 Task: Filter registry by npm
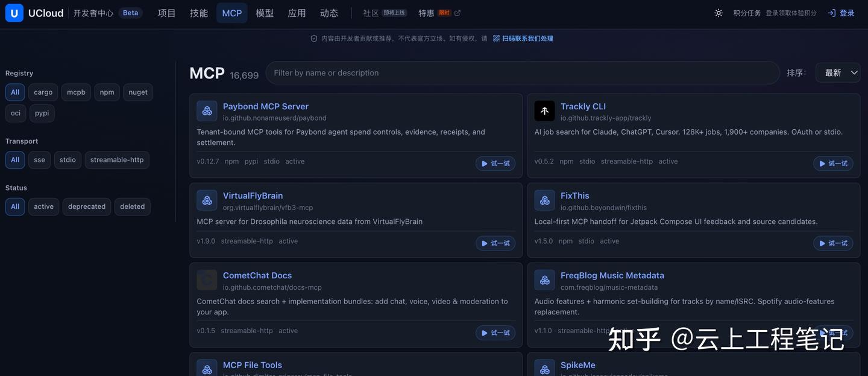[107, 92]
